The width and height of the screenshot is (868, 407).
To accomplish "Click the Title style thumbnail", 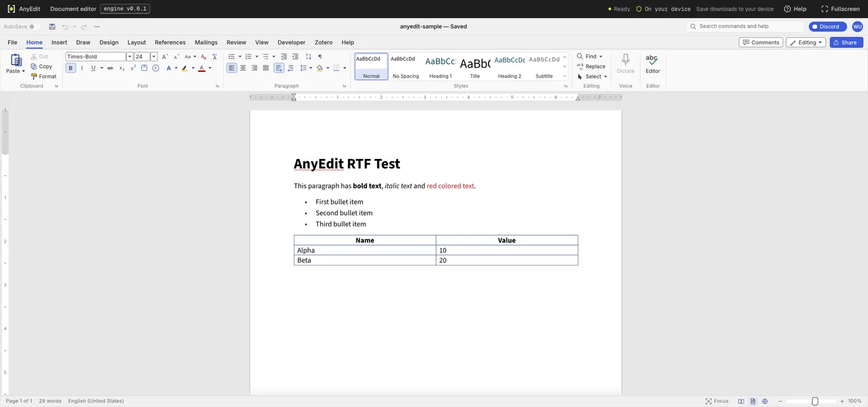I will tap(475, 66).
